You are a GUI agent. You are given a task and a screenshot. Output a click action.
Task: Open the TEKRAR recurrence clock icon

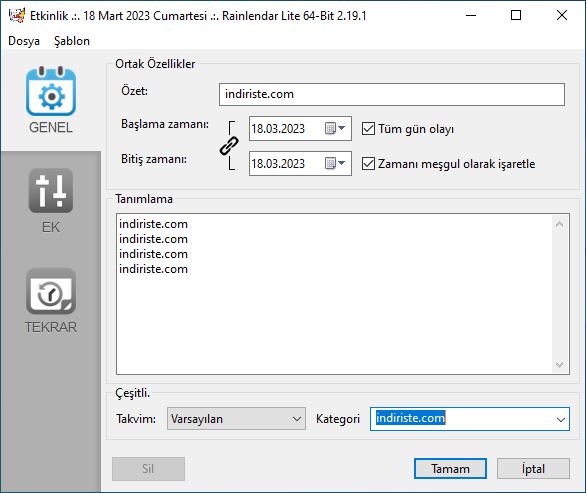coord(51,292)
